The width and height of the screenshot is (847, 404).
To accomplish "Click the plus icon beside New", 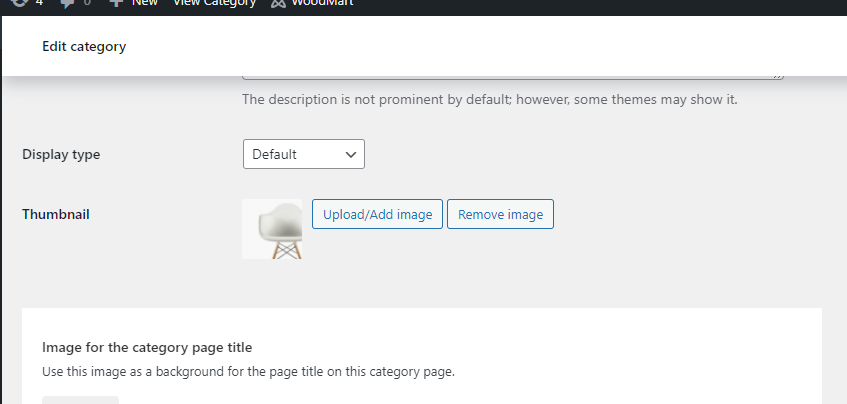I will [116, 3].
